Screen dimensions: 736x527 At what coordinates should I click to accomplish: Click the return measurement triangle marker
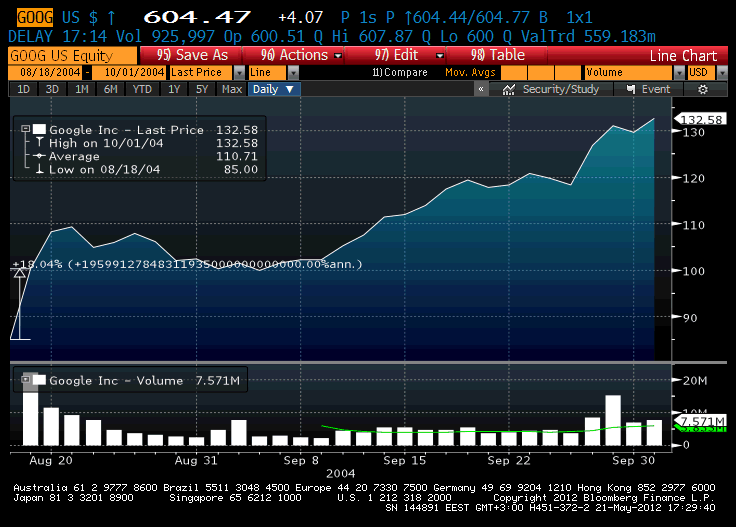coord(19,273)
